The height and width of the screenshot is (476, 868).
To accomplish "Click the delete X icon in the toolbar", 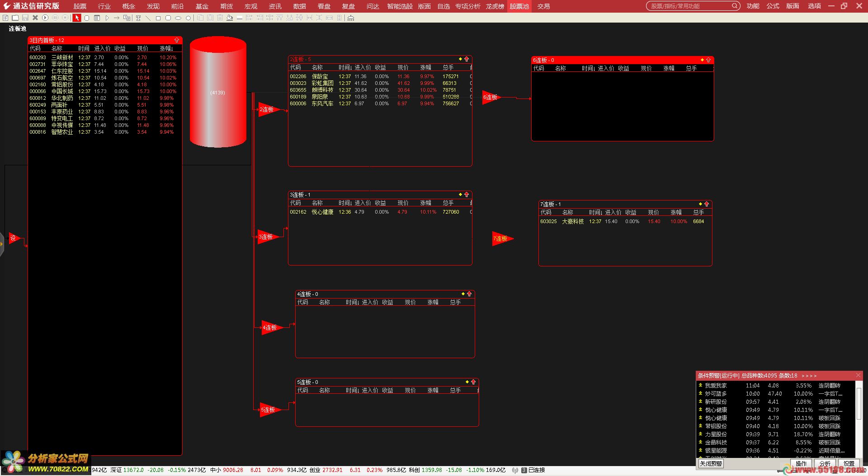I will click(x=35, y=18).
